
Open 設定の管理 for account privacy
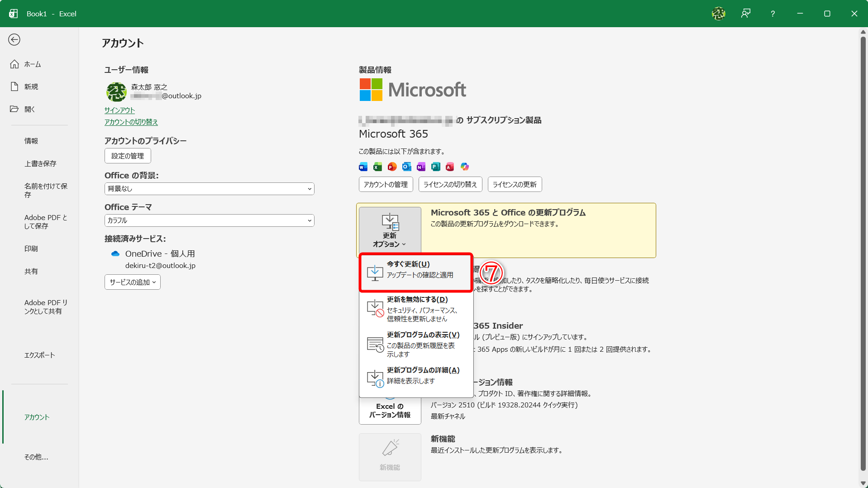click(128, 155)
